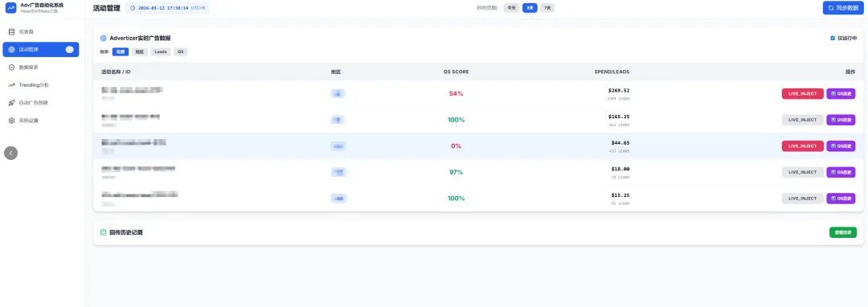Click the 同步数据 sync button
Viewport: 868px width, 307px height.
coord(843,8)
